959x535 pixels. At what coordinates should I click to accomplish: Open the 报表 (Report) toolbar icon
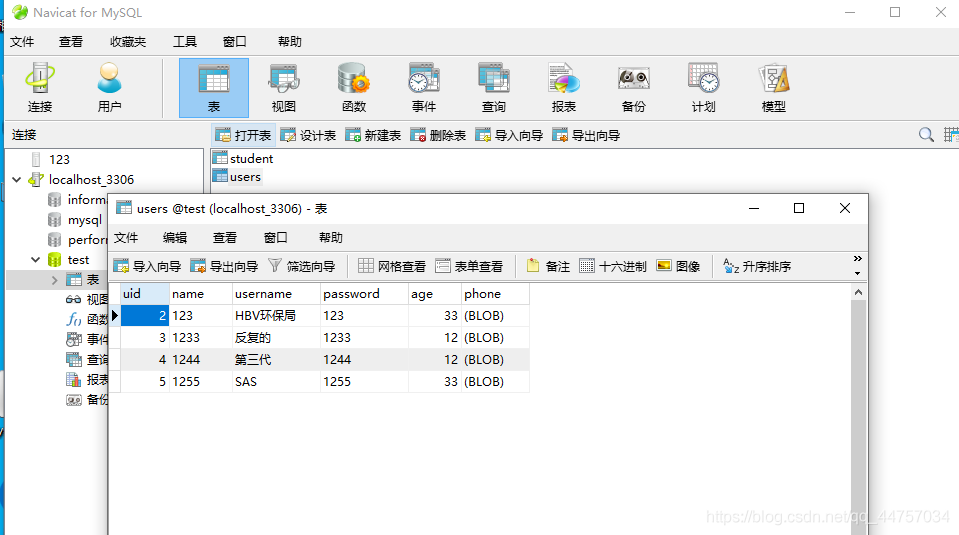564,88
